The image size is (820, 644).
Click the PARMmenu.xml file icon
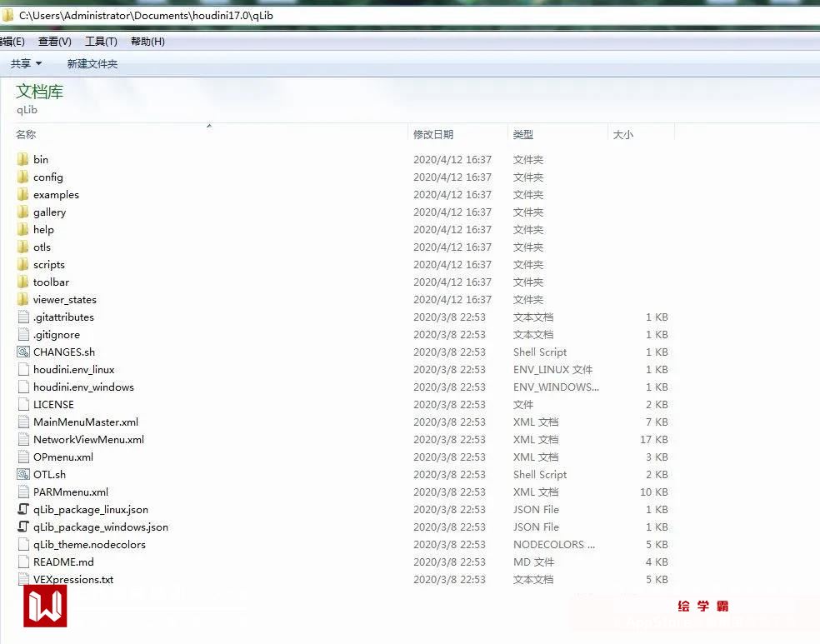(23, 492)
